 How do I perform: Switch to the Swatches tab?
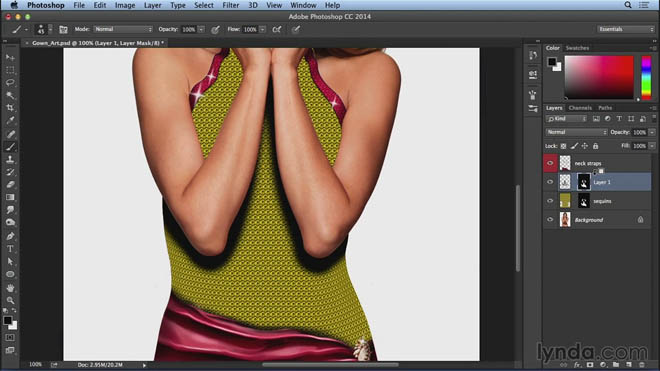coord(577,48)
